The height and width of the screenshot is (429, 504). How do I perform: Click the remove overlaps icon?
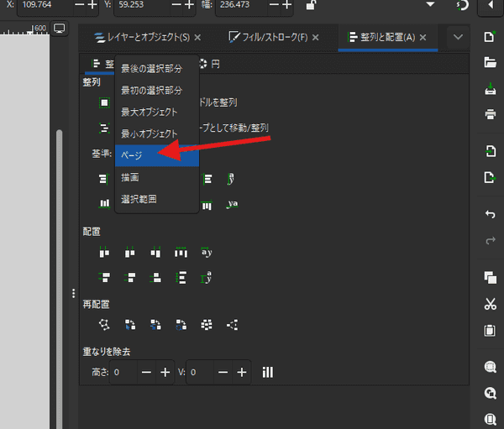pyautogui.click(x=269, y=372)
